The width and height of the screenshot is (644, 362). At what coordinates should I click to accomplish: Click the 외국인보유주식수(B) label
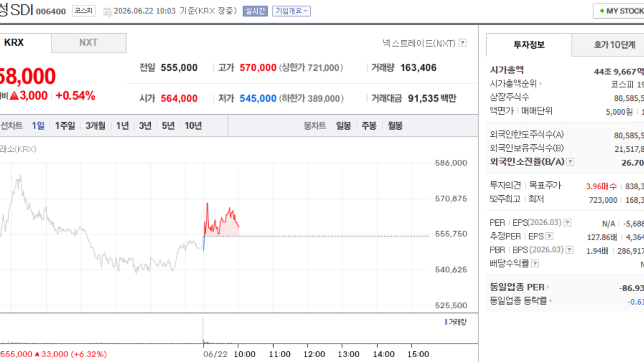527,148
